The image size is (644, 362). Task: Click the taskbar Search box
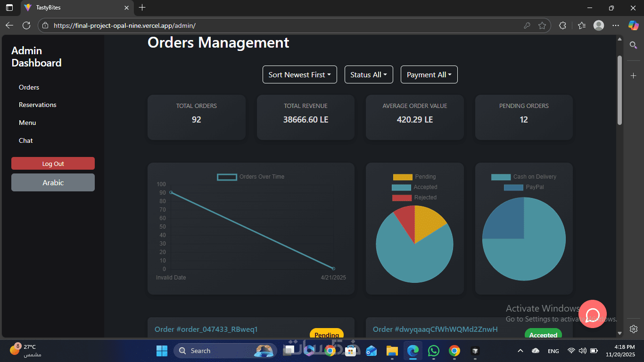pyautogui.click(x=224, y=351)
